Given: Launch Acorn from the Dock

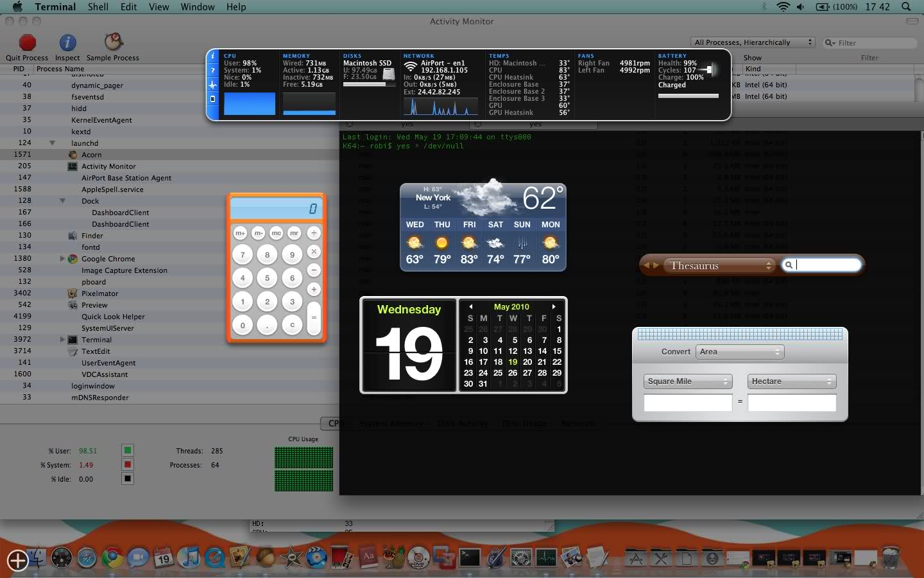Looking at the screenshot, I should pyautogui.click(x=265, y=557).
